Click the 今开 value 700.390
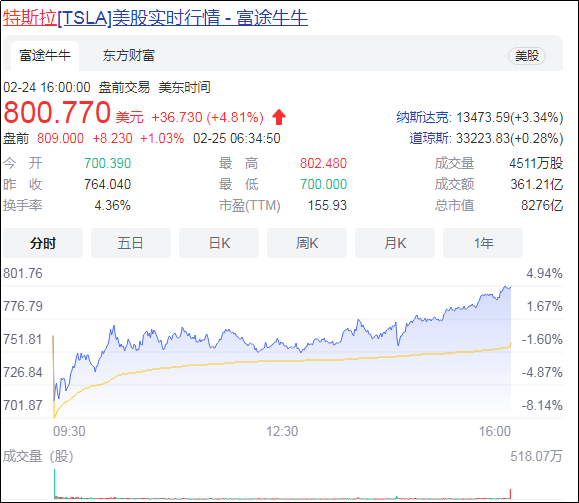579x503 pixels. point(107,163)
